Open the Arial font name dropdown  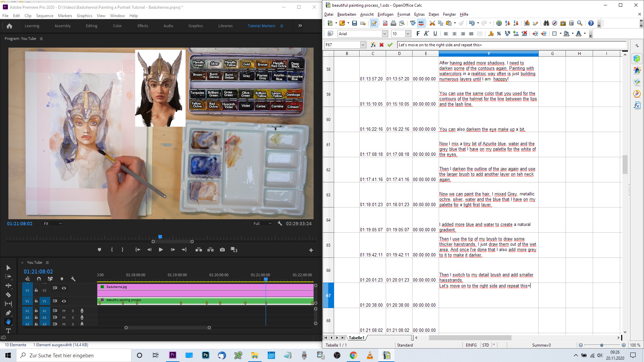385,34
